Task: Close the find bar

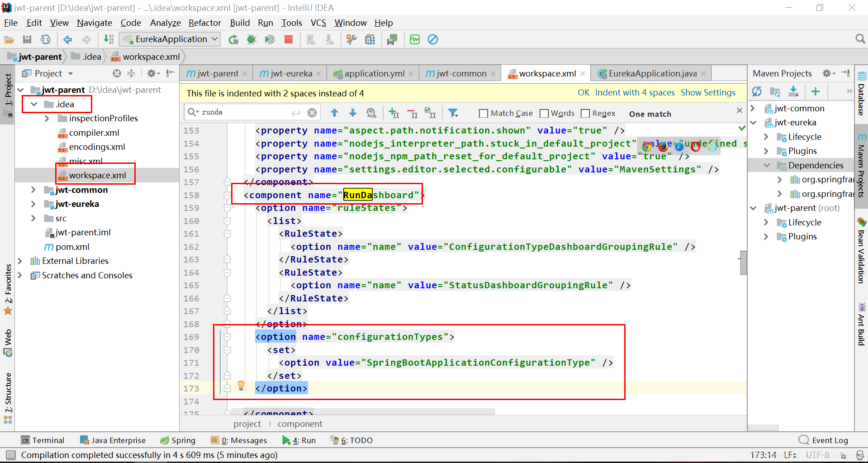Action: pyautogui.click(x=739, y=110)
